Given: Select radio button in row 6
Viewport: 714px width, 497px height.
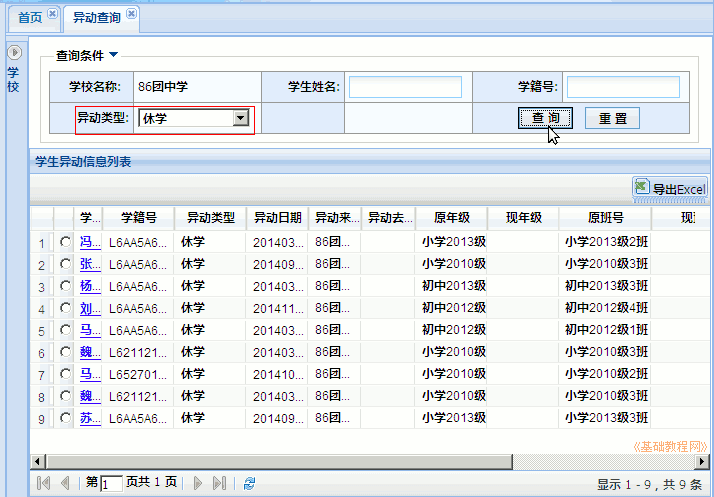Looking at the screenshot, I should 66,352.
